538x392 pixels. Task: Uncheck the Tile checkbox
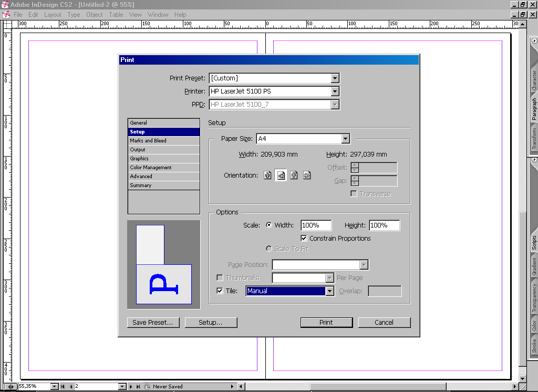coord(220,291)
